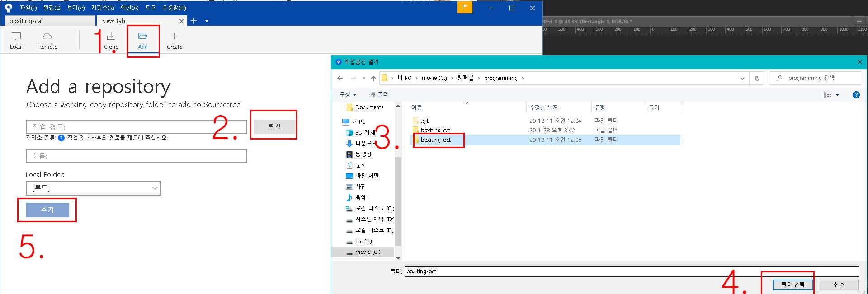Select movie (G:) drive in tree
The height and width of the screenshot is (294, 868).
(x=363, y=252)
